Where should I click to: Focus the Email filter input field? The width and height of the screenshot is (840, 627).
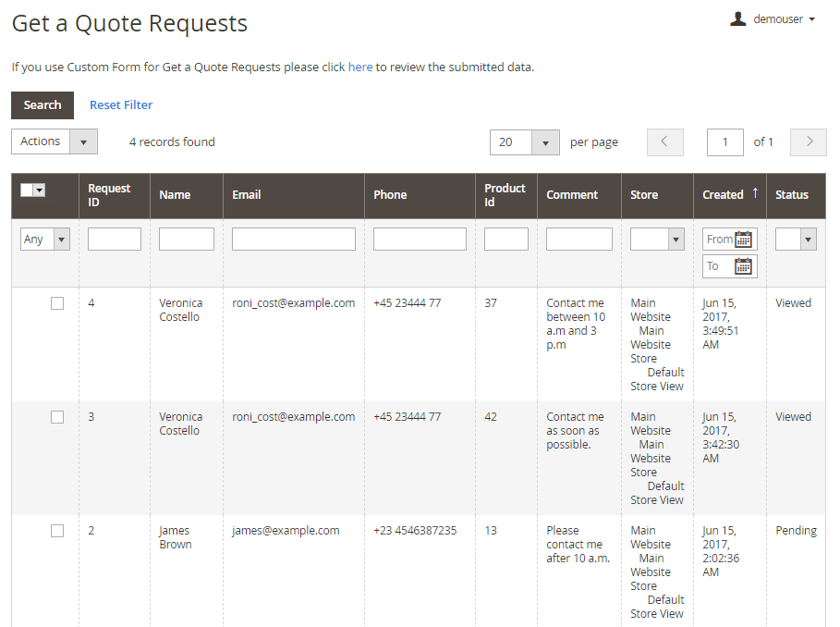[293, 240]
